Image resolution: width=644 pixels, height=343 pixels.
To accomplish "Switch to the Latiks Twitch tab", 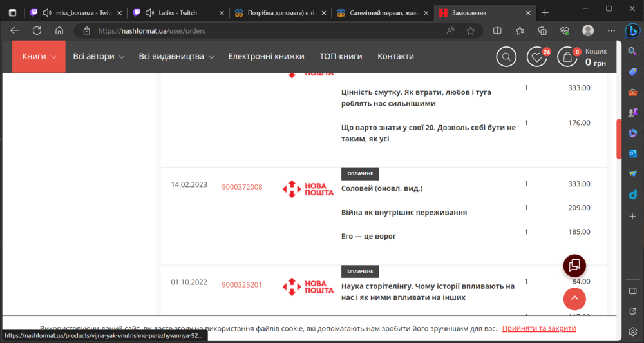I will tap(178, 13).
